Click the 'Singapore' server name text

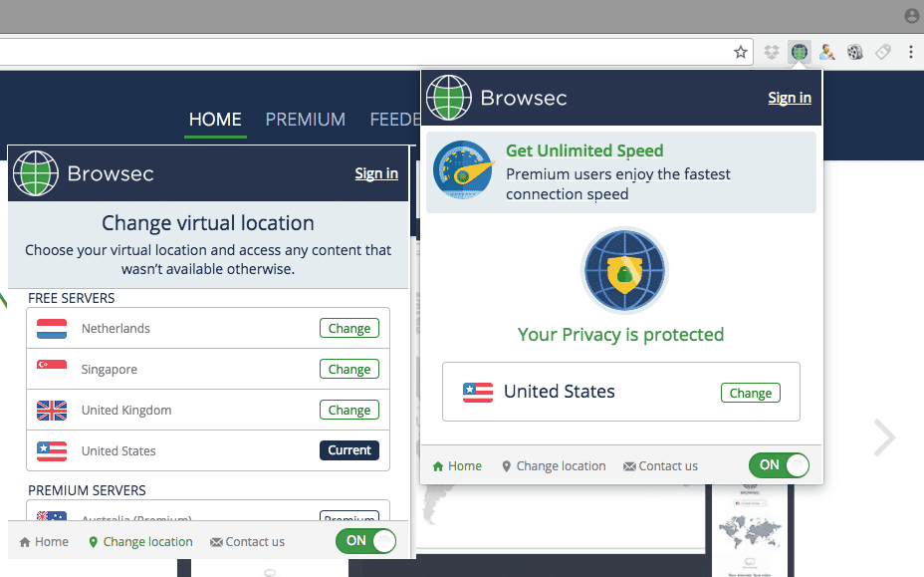coord(109,370)
